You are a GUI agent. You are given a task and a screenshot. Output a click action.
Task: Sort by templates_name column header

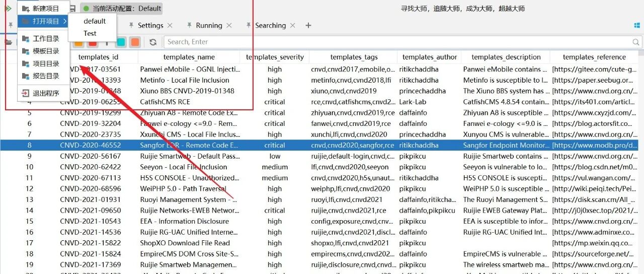click(x=189, y=57)
